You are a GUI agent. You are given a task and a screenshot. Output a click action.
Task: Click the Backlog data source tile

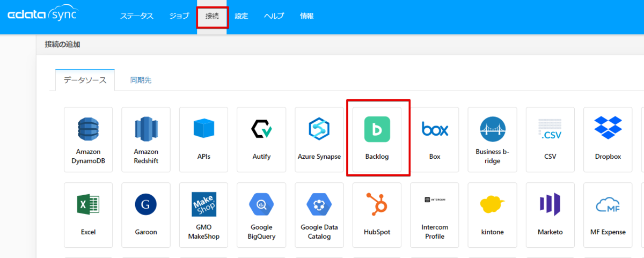click(377, 139)
